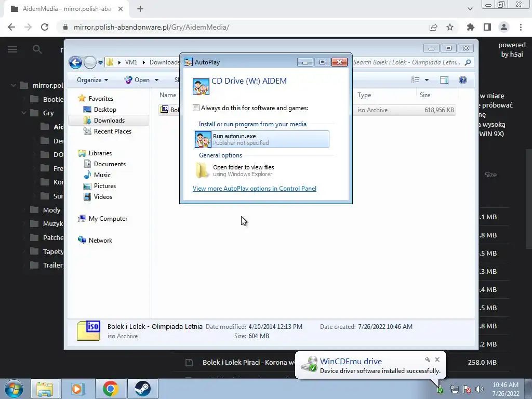This screenshot has width=532, height=399.
Task: Click the Explorer Forward arrow button
Action: 90,62
